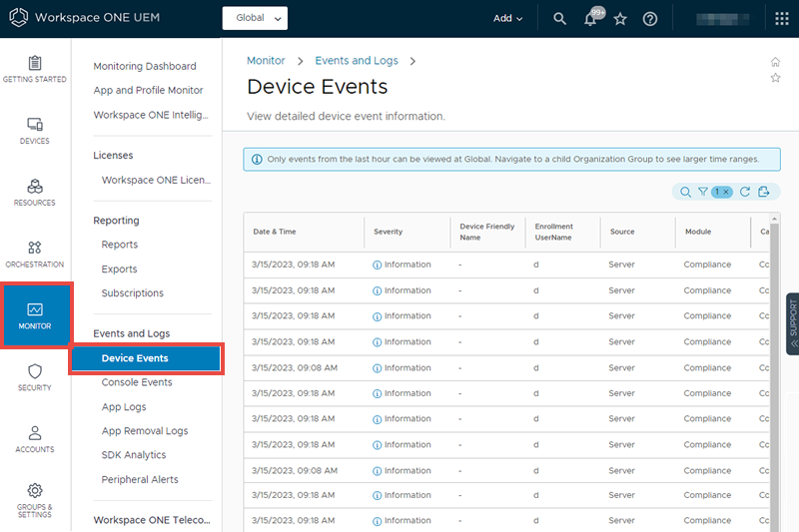Viewport: 799px width, 532px height.
Task: Export the device events list
Action: 763,192
